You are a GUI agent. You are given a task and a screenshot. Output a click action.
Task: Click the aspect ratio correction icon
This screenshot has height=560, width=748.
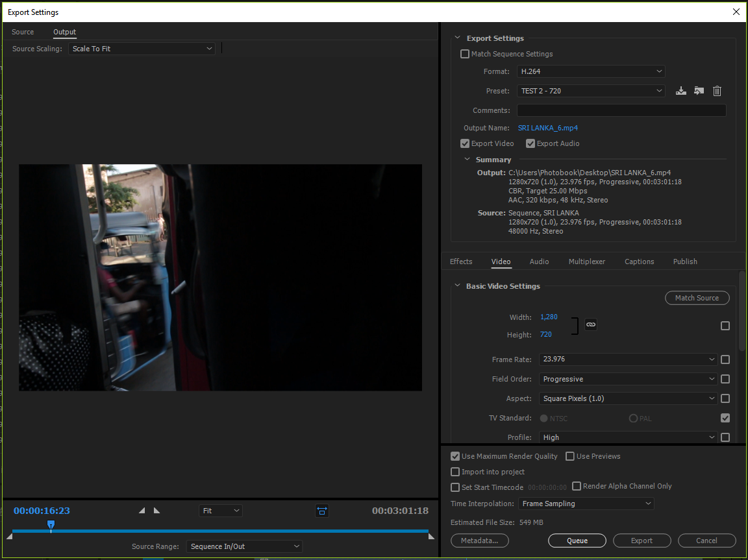(x=322, y=511)
